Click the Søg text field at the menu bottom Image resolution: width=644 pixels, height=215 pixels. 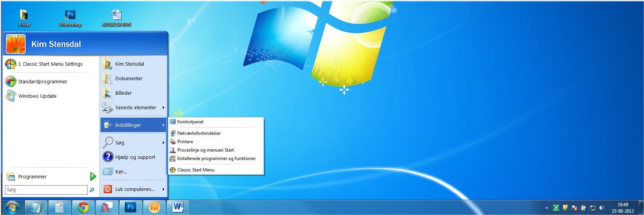tap(46, 190)
